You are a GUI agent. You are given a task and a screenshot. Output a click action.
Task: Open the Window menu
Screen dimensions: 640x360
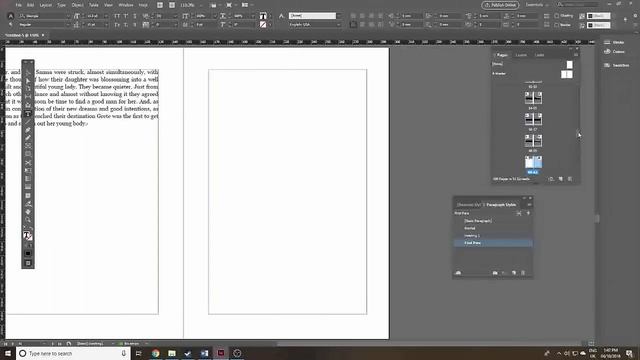[x=126, y=5]
